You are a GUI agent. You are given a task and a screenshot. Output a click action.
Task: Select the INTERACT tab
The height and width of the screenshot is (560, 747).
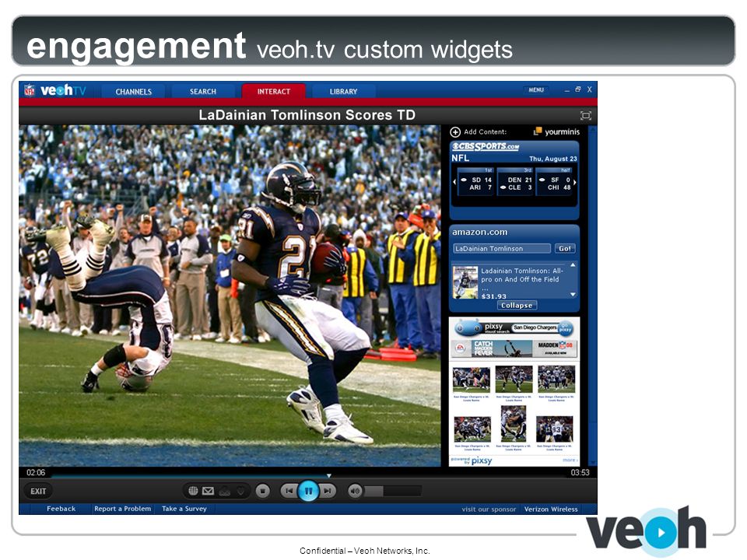coord(273,92)
